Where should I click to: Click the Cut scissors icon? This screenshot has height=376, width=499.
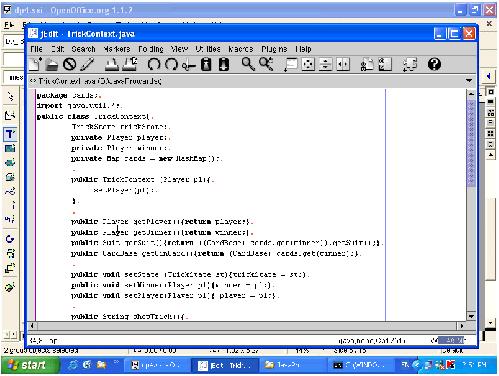pyautogui.click(x=189, y=65)
